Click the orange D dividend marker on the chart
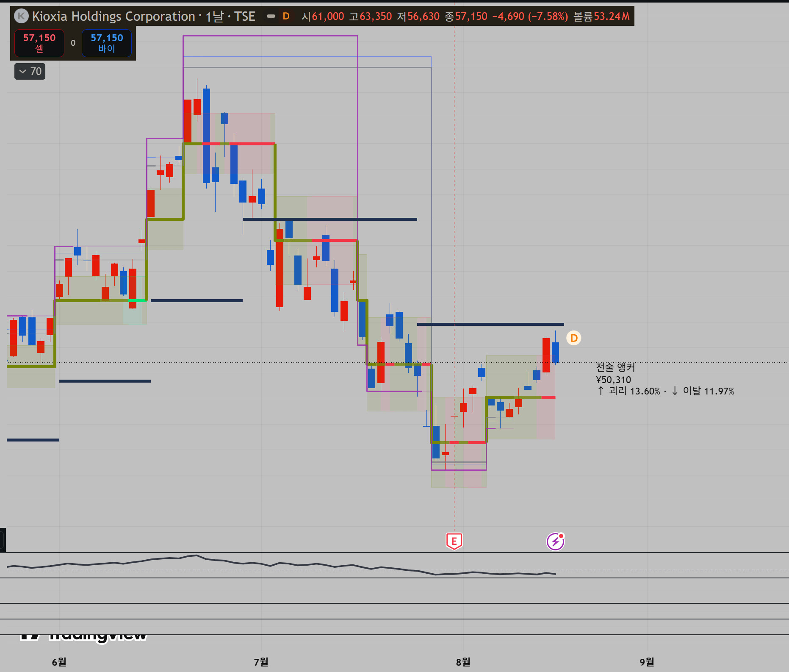The width and height of the screenshot is (789, 672). 574,338
